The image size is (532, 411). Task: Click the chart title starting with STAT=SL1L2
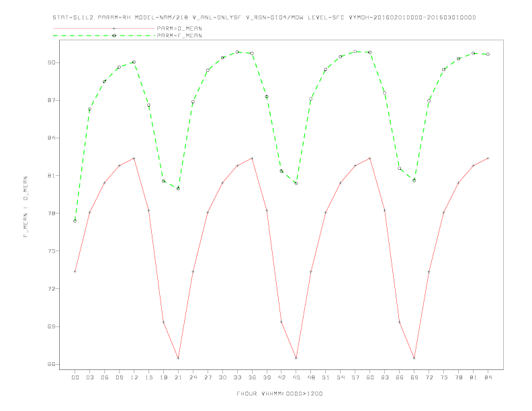pos(264,17)
